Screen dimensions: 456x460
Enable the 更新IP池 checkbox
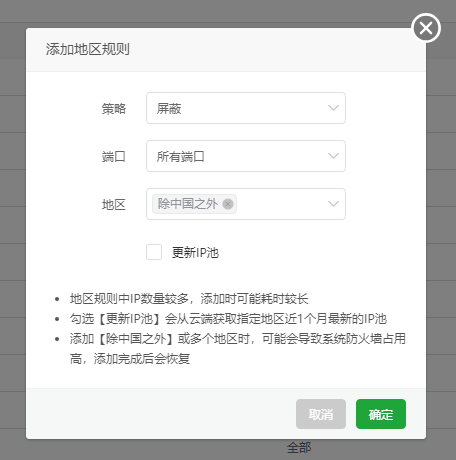tap(154, 252)
